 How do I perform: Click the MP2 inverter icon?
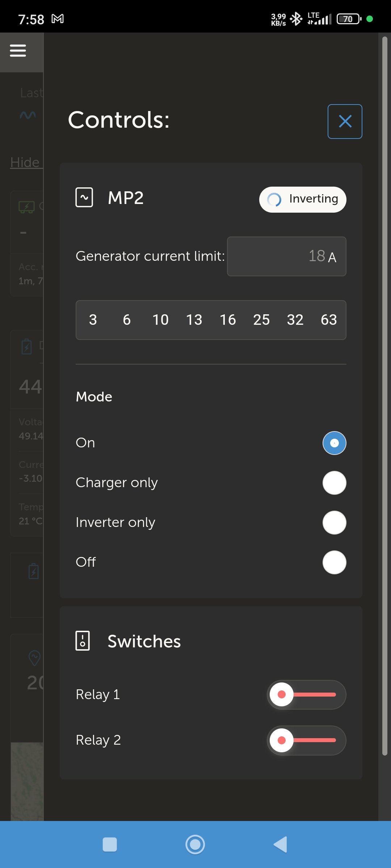pos(84,197)
